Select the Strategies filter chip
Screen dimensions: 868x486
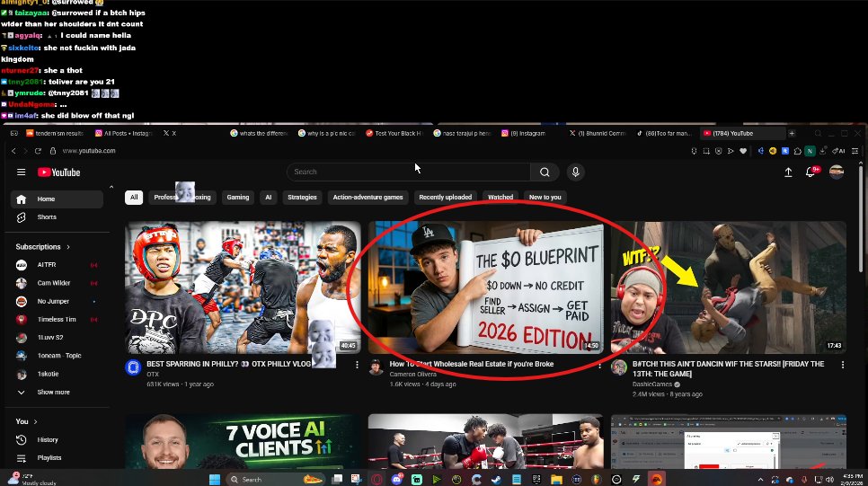[302, 197]
